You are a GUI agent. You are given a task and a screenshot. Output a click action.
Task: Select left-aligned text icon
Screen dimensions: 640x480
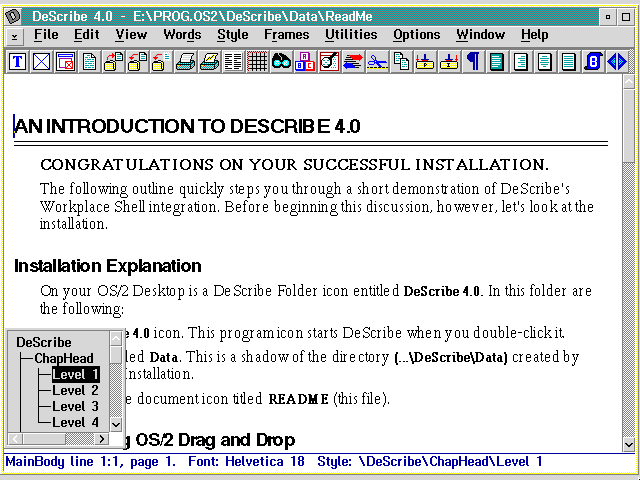point(497,62)
